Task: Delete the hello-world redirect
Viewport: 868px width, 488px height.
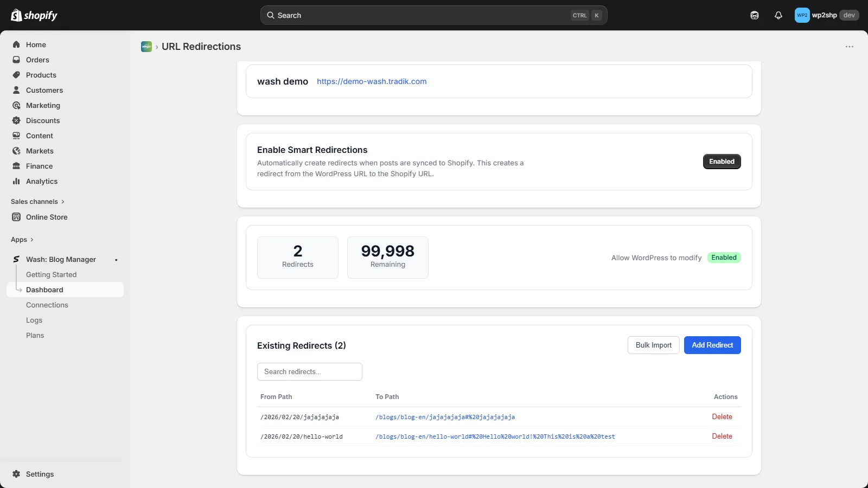Action: pyautogui.click(x=722, y=436)
